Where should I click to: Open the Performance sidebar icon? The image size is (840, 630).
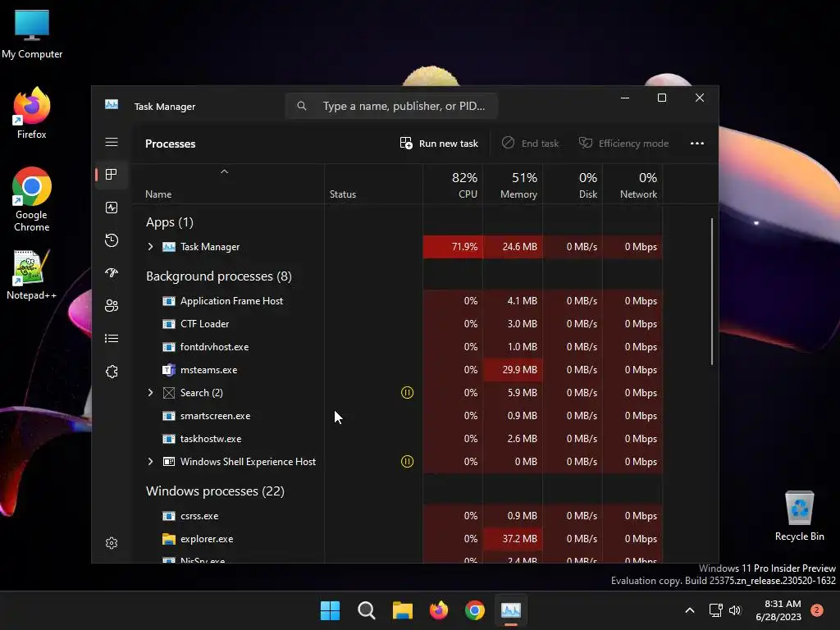[112, 208]
